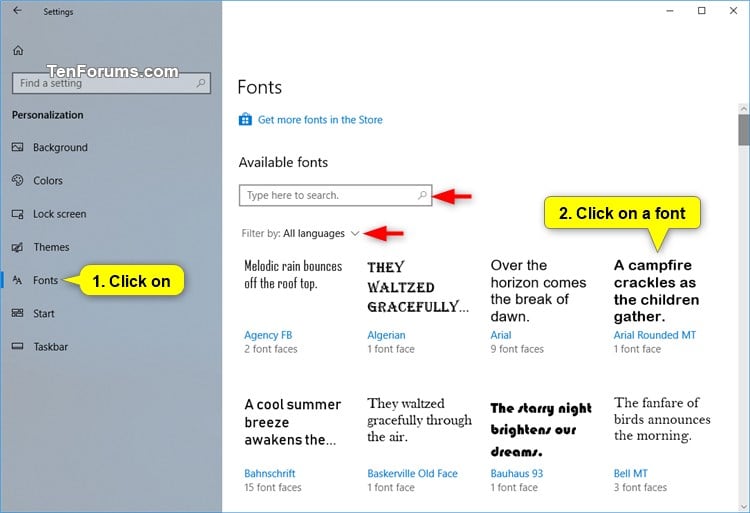Click the vertical scrollbar thumb
The width and height of the screenshot is (750, 513).
[x=743, y=129]
